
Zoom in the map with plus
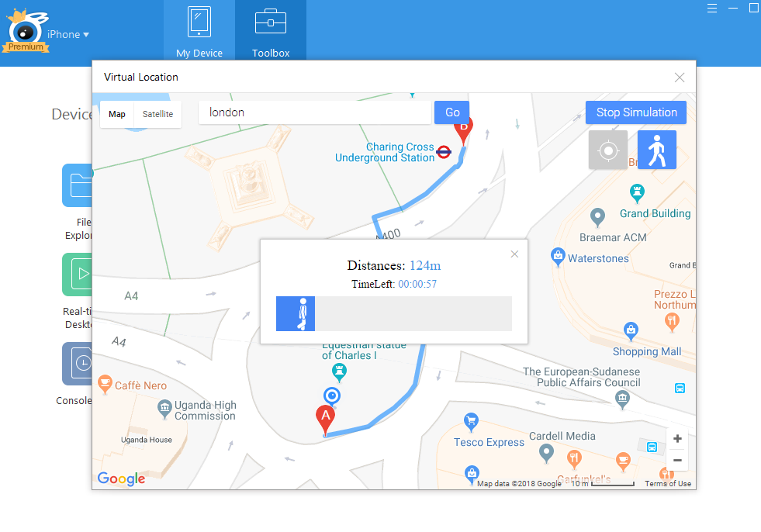click(677, 439)
